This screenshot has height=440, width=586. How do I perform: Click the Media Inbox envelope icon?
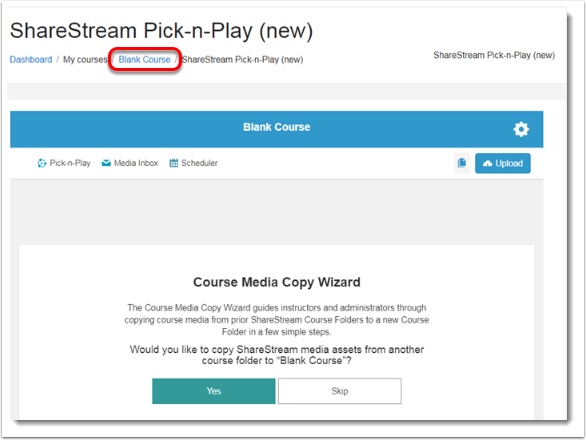pos(106,163)
